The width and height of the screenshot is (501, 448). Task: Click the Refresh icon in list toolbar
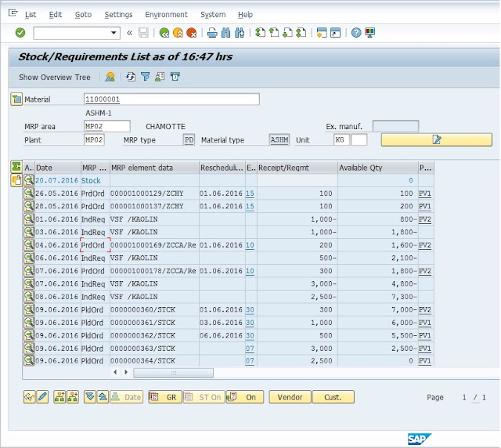pyautogui.click(x=131, y=77)
